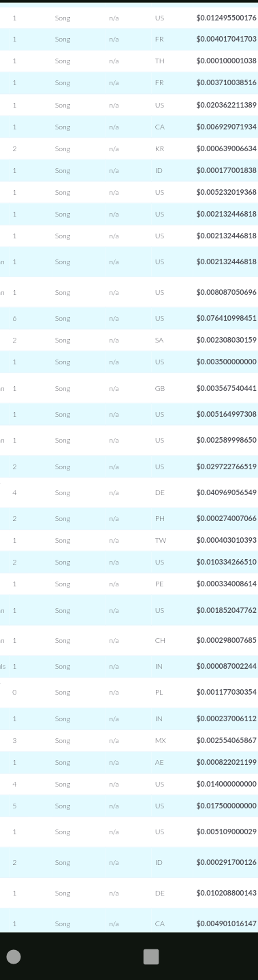Click the $0.029722766519 amount
This screenshot has width=258, height=980.
pyautogui.click(x=227, y=467)
